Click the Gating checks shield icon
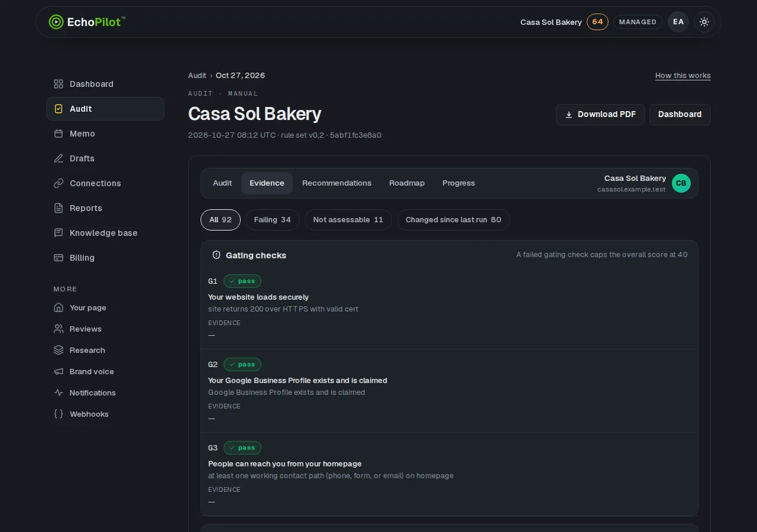Viewport: 757px width, 532px height. click(216, 255)
